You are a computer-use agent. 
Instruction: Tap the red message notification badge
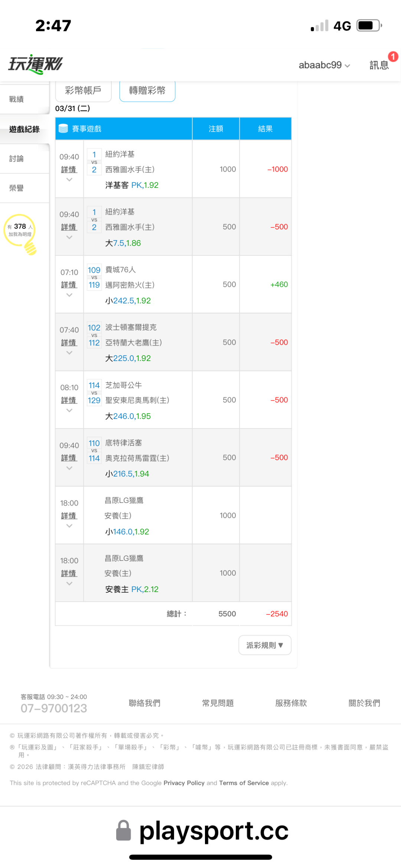[393, 56]
